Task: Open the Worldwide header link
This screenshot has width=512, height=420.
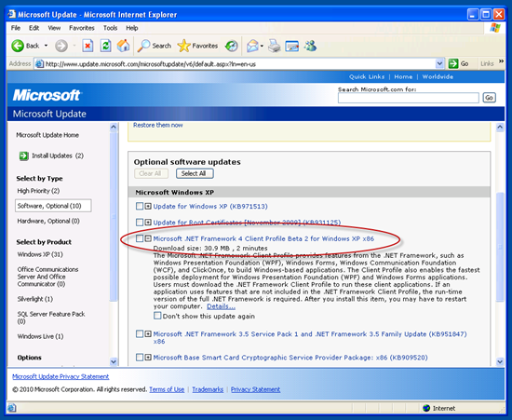Action: pos(438,76)
